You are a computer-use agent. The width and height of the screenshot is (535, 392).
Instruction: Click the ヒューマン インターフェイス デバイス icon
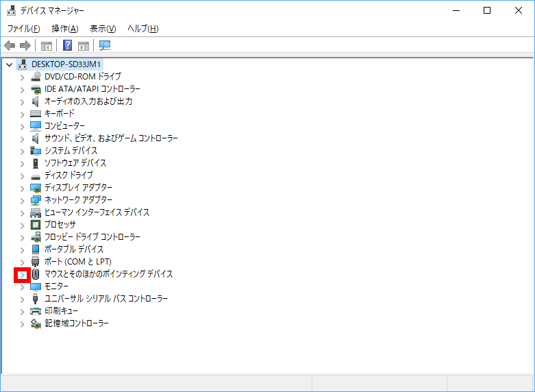tap(36, 212)
